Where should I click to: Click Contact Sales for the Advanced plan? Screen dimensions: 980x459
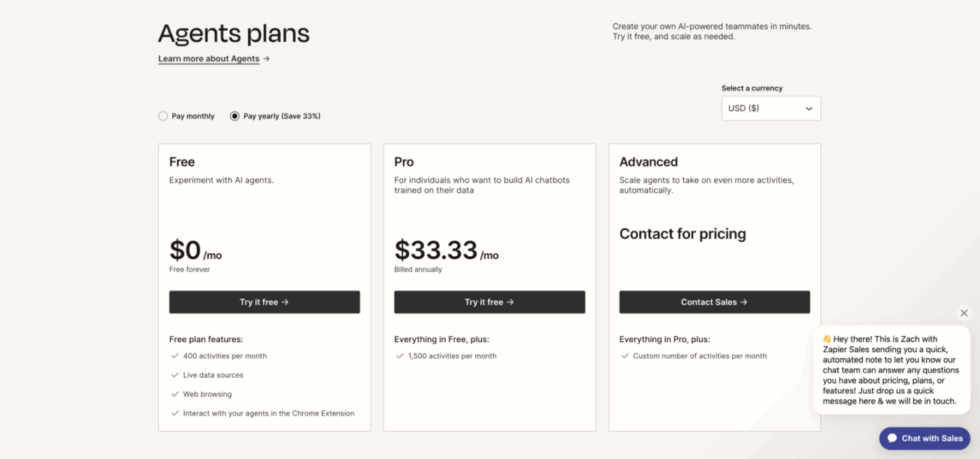pos(714,302)
